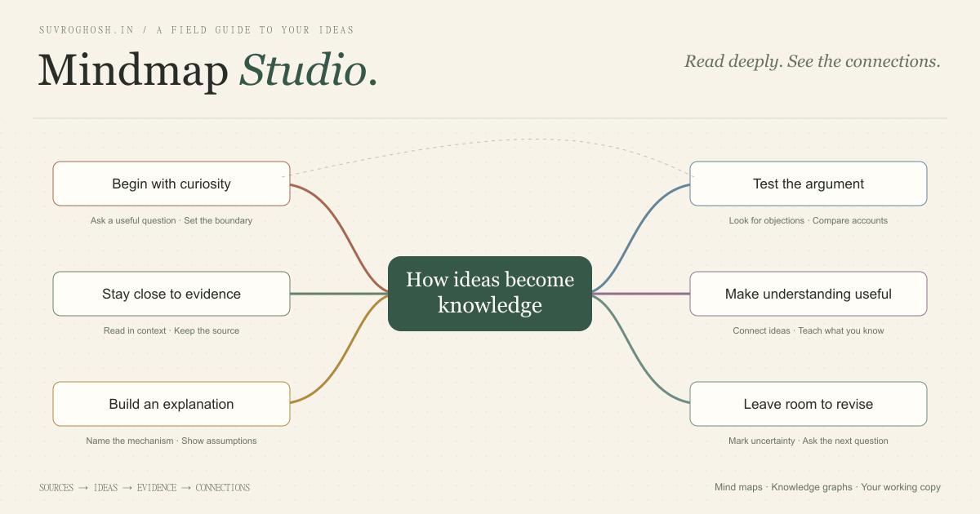The width and height of the screenshot is (980, 514).
Task: Click 'Mark uncertainty · Ask the next question' caption
Action: [x=808, y=441]
